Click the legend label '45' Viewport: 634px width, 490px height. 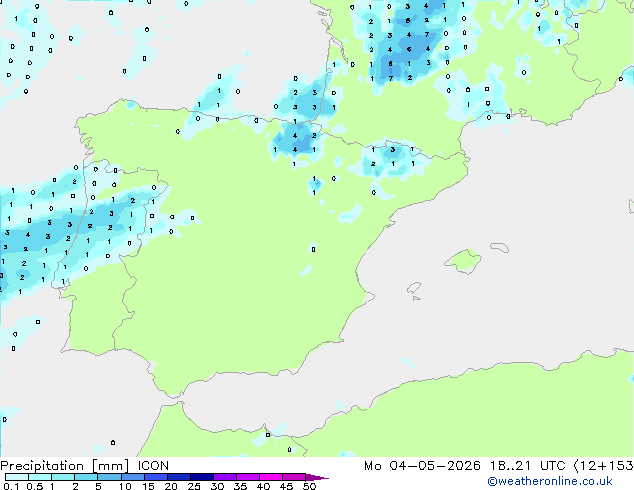tap(286, 486)
